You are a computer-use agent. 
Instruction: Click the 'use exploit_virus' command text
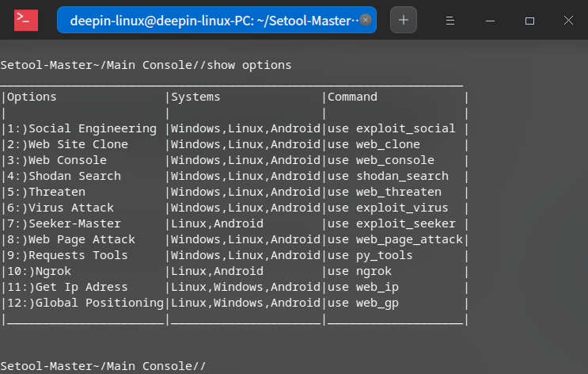tap(391, 208)
